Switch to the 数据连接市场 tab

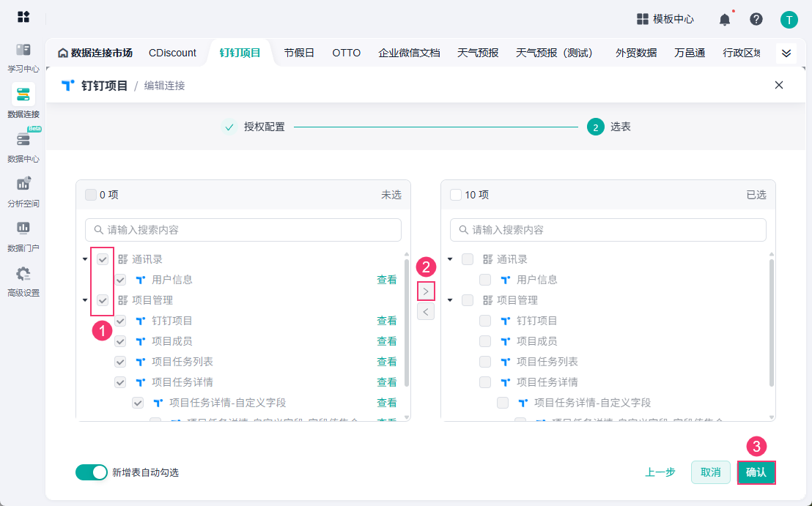click(95, 53)
